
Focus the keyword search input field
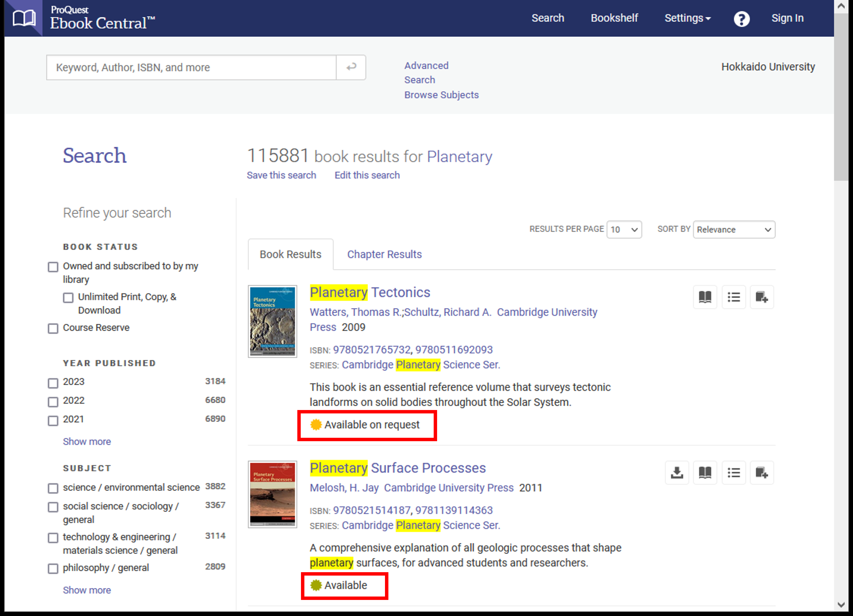[191, 67]
